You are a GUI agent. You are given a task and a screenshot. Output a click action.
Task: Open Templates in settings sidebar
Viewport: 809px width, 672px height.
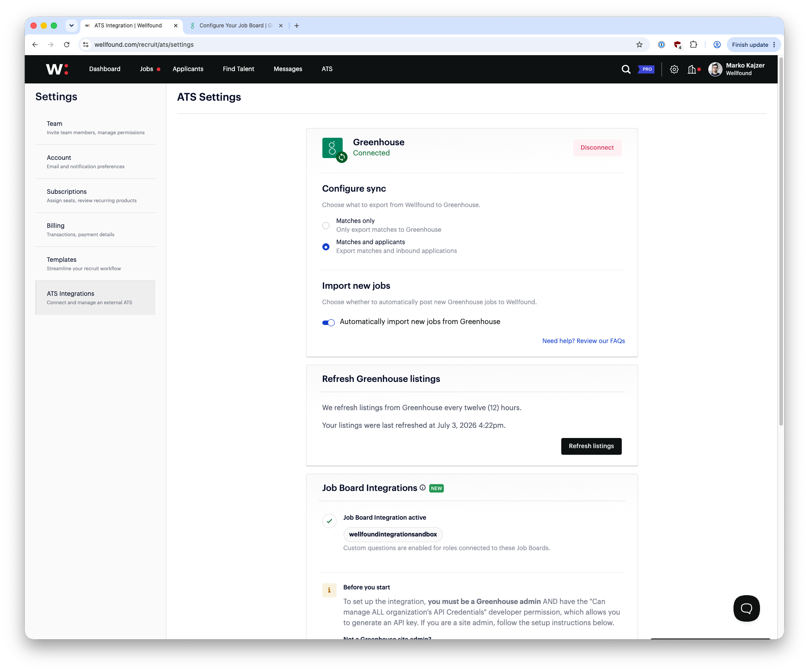[x=95, y=264]
